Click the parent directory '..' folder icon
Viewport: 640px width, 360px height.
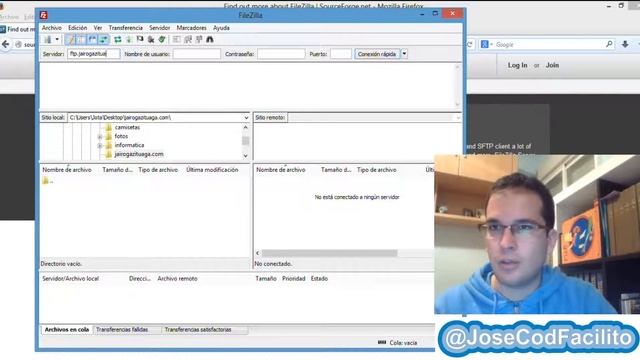click(45, 180)
